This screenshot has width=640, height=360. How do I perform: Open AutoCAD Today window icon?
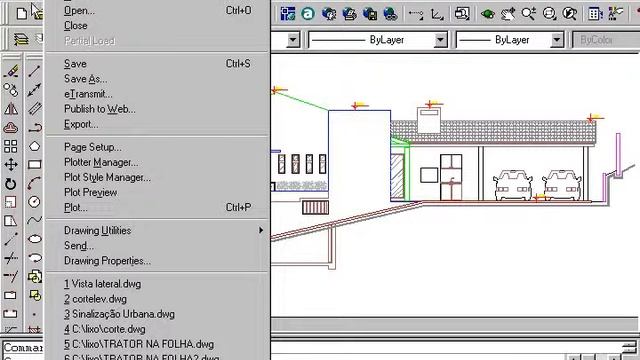tap(288, 14)
